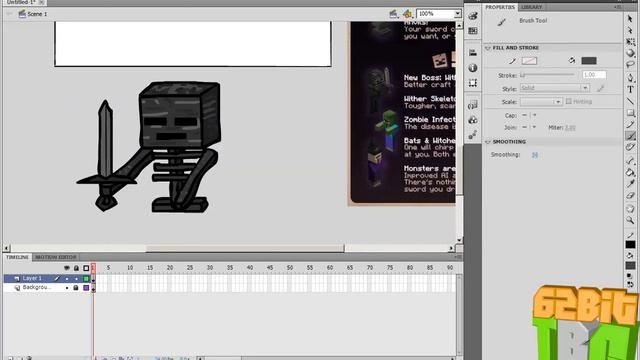Image resolution: width=640 pixels, height=360 pixels.
Task: Select the Subselection tool
Action: (630, 31)
